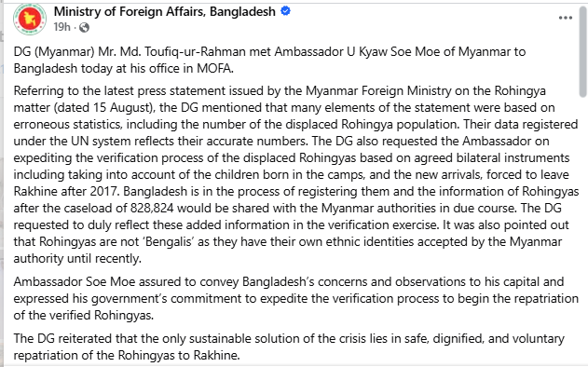The width and height of the screenshot is (588, 367).
Task: Click the text "dated 15 August"
Action: click(104, 108)
